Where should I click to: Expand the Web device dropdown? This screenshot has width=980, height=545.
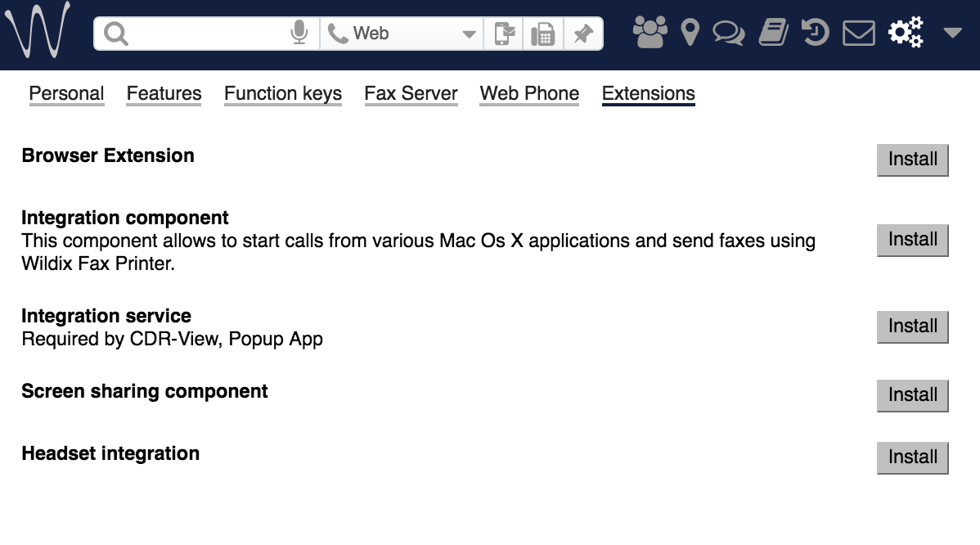coord(469,34)
